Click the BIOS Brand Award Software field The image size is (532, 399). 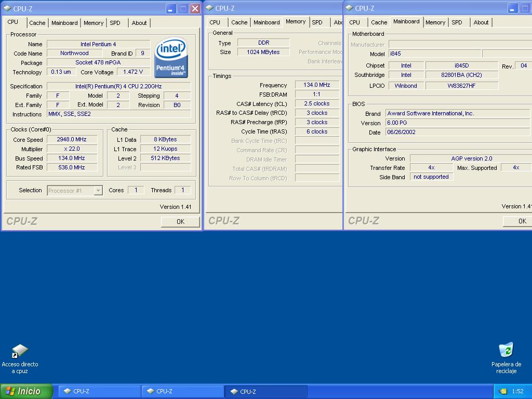tap(458, 113)
